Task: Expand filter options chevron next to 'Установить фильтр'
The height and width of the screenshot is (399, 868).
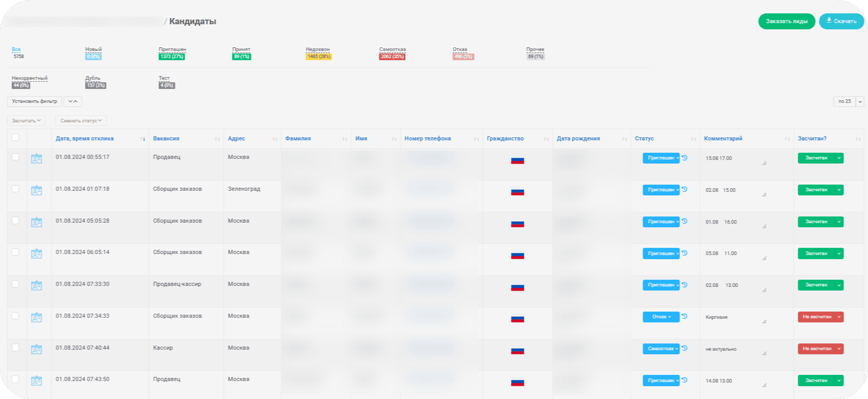Action: point(73,101)
